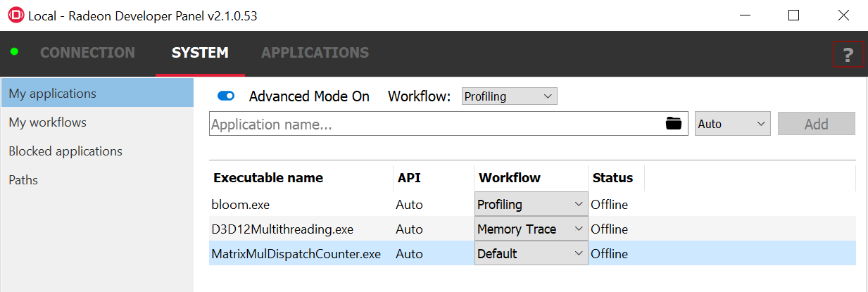Switch to the APPLICATIONS tab
This screenshot has height=292, width=868.
pyautogui.click(x=315, y=53)
